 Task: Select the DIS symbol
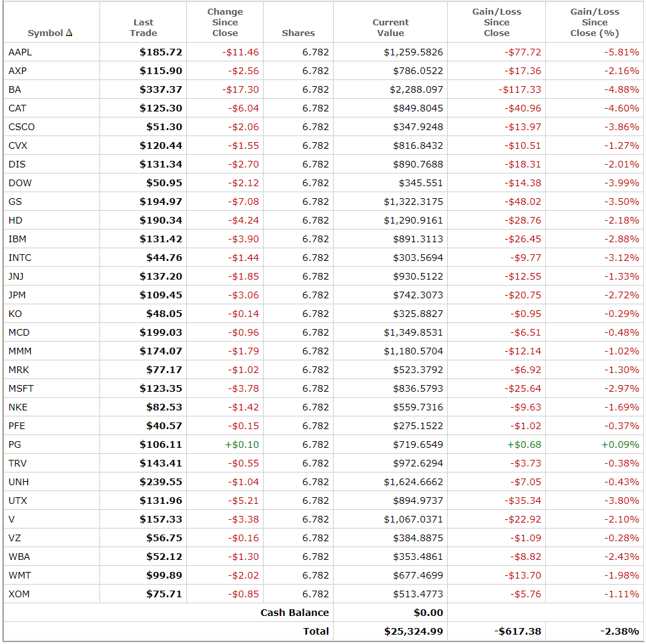[x=17, y=164]
